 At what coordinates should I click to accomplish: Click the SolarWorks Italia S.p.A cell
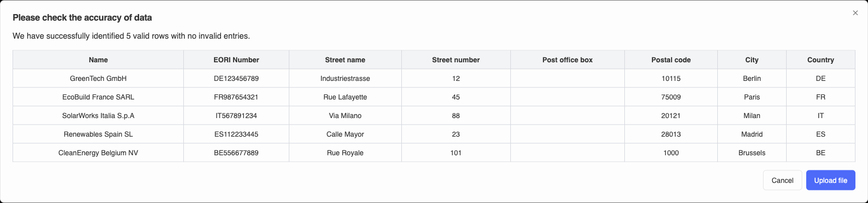(98, 116)
